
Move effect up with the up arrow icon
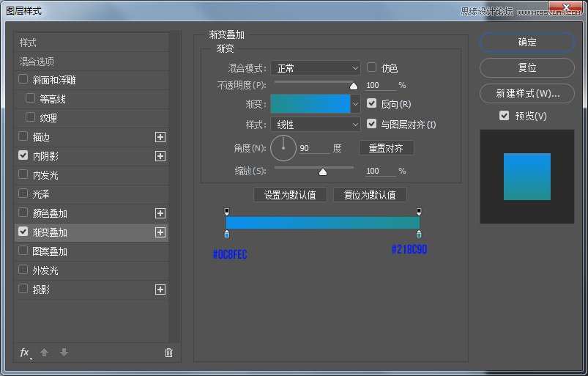click(x=44, y=353)
